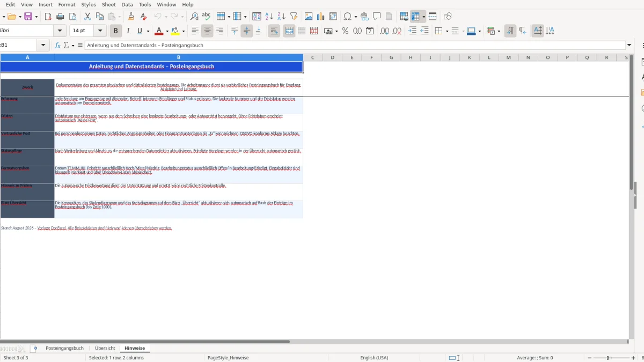Click the Insert Image icon
Image resolution: width=644 pixels, height=362 pixels.
[309, 17]
